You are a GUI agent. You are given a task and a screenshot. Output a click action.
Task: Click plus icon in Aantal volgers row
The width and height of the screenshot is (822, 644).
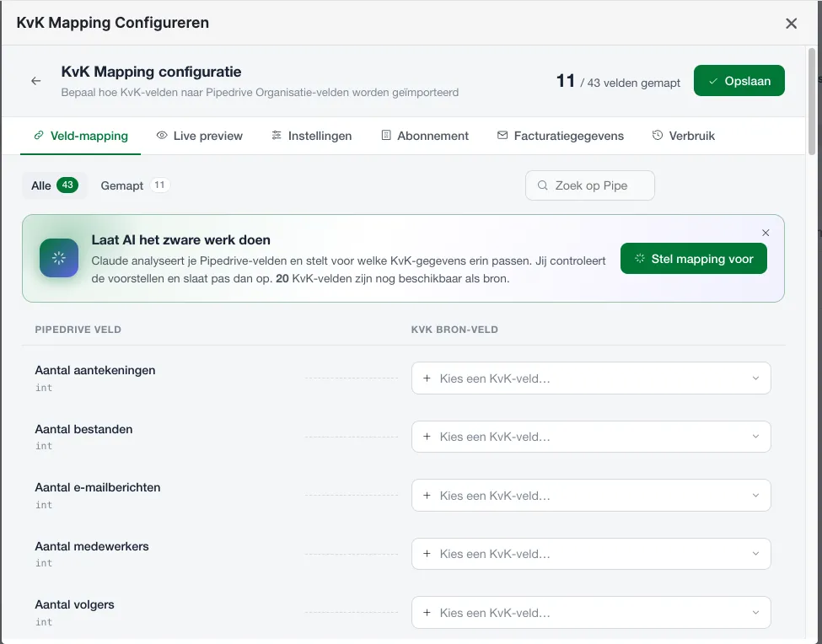point(427,613)
